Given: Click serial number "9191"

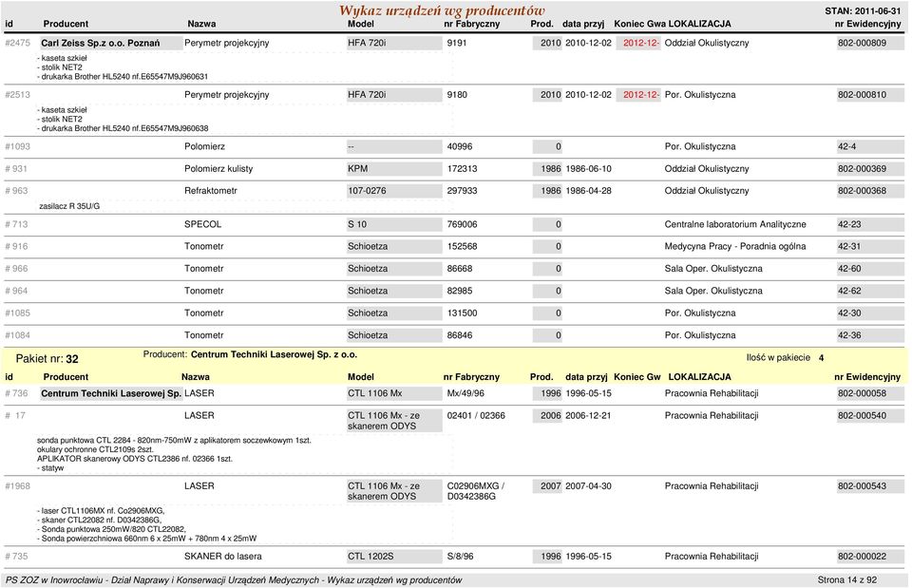Looking at the screenshot, I should (x=457, y=43).
